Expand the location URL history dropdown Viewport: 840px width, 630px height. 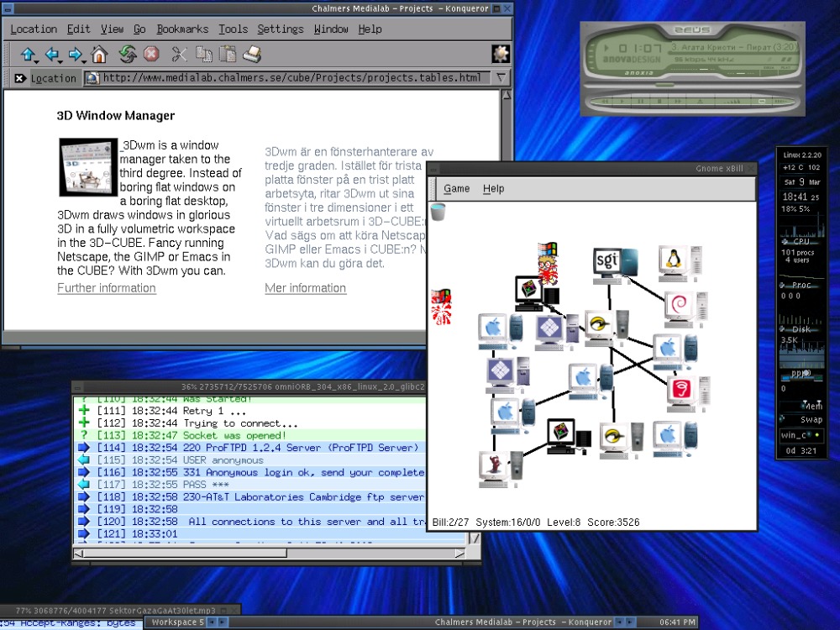[501, 78]
